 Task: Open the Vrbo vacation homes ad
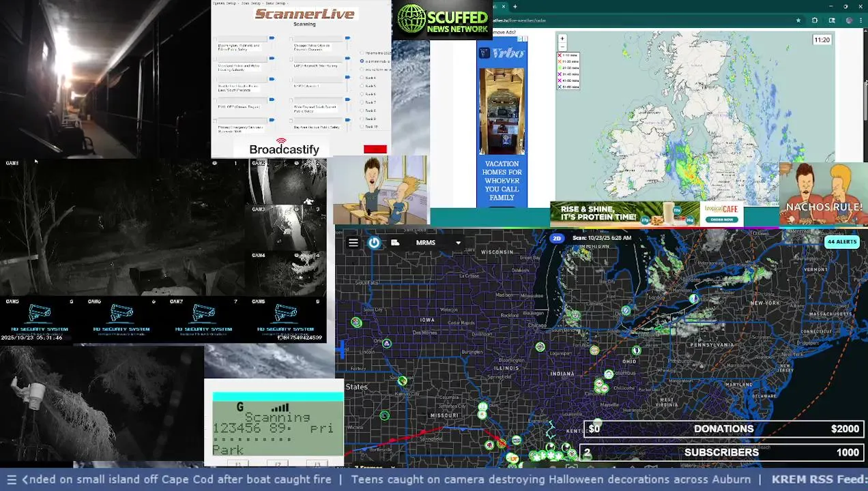click(x=502, y=121)
